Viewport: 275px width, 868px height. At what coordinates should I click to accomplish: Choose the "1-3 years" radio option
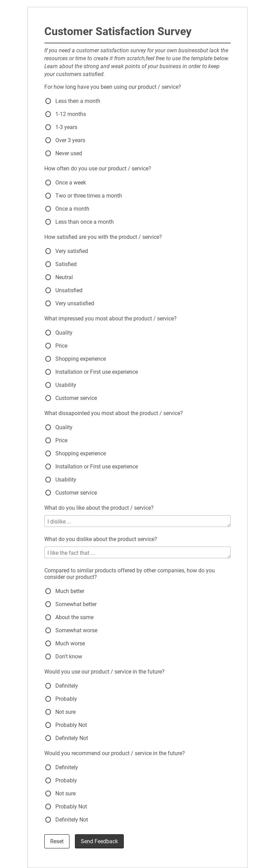pyautogui.click(x=48, y=127)
